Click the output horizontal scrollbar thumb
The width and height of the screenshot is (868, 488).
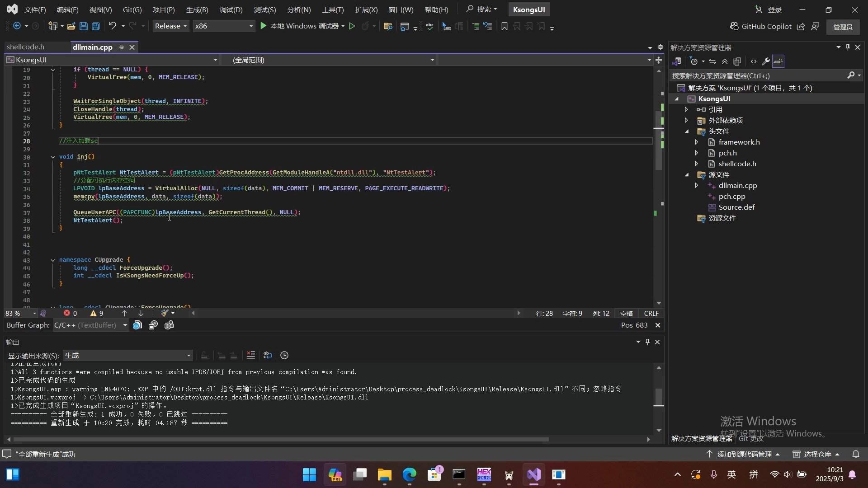281,439
